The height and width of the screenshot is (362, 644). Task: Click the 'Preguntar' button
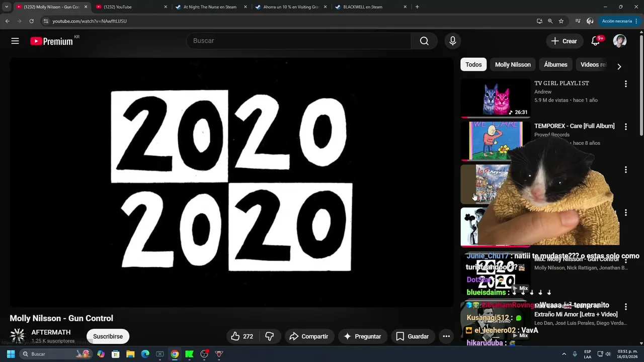point(362,336)
